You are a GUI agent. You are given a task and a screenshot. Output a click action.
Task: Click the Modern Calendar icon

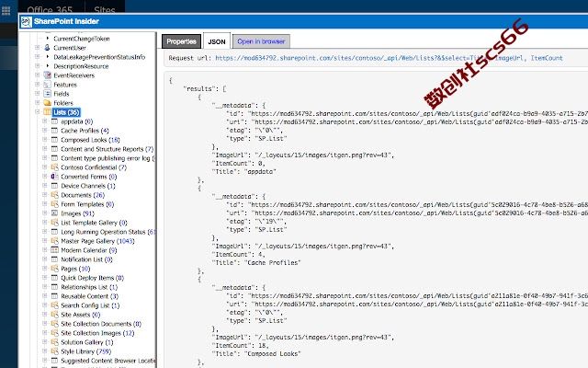(x=54, y=250)
